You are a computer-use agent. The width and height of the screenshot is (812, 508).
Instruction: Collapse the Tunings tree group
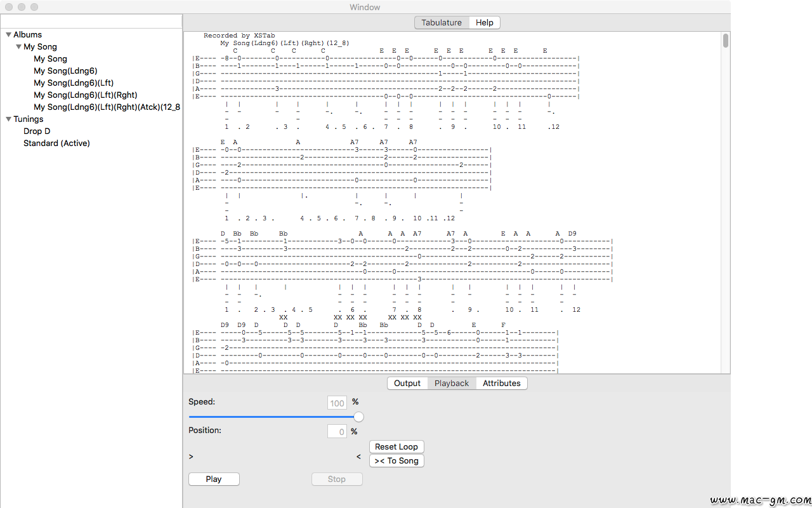pos(8,119)
